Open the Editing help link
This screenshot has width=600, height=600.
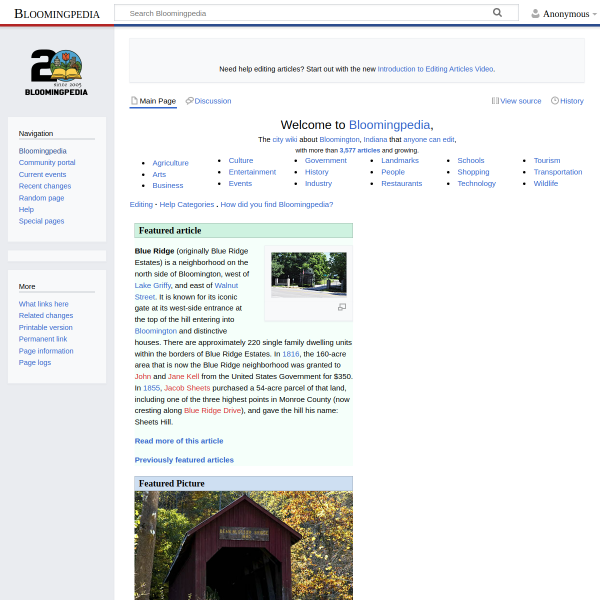pyautogui.click(x=141, y=205)
